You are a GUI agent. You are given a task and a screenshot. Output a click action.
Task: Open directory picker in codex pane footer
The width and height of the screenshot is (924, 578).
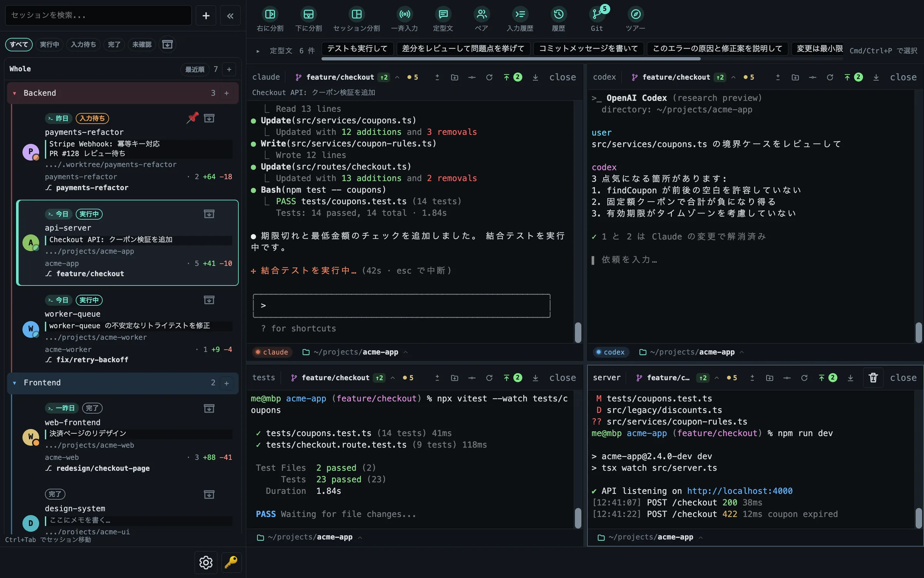[692, 352]
